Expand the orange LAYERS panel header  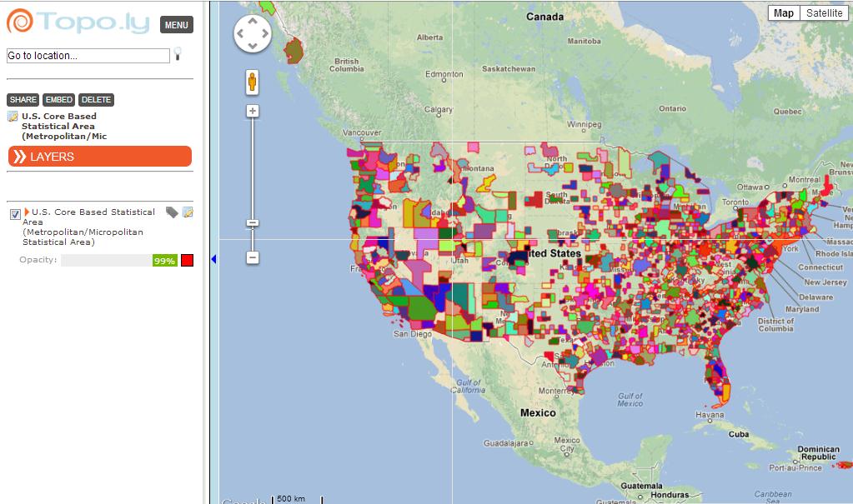point(100,157)
